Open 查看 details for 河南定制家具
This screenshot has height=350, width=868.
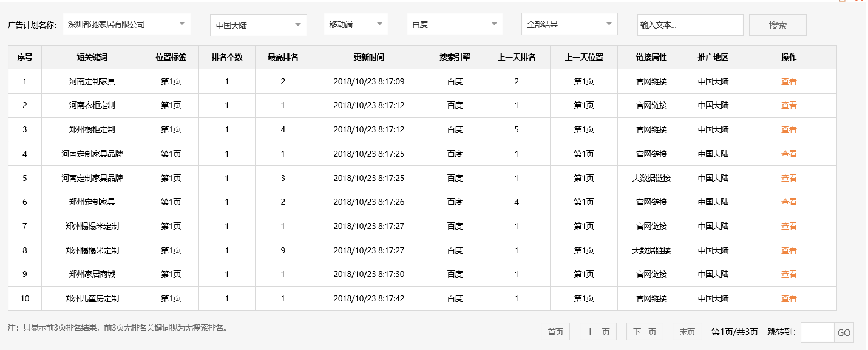pos(789,80)
